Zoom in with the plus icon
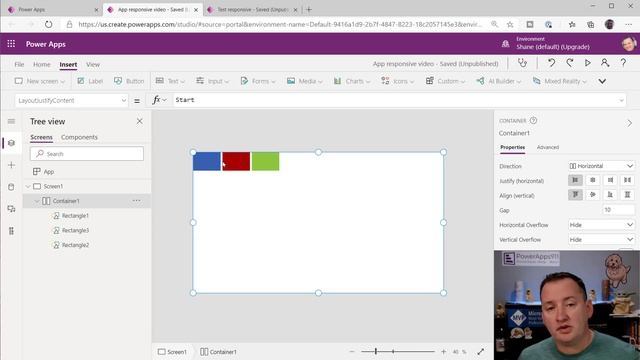Viewport: 640px width, 360px height. pyautogui.click(x=443, y=351)
